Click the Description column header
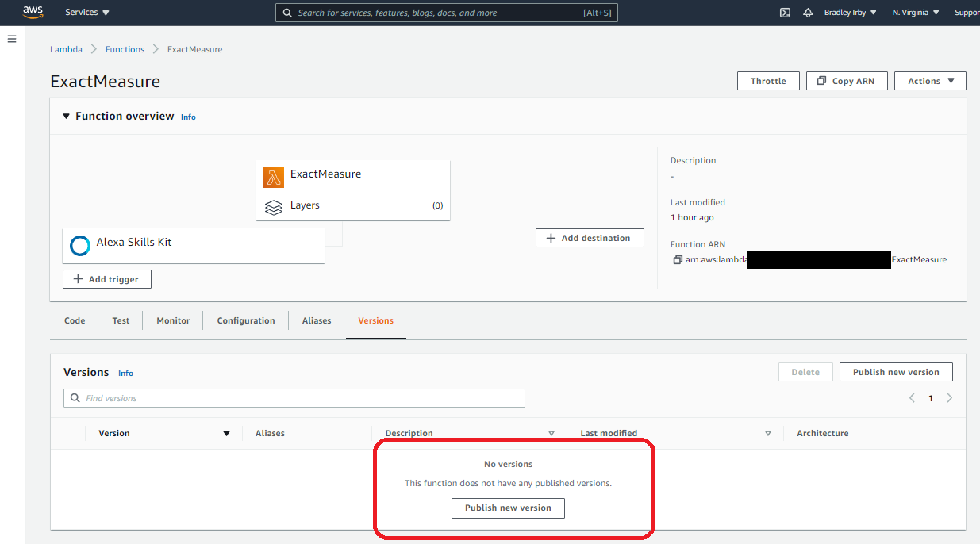This screenshot has height=544, width=980. 409,434
